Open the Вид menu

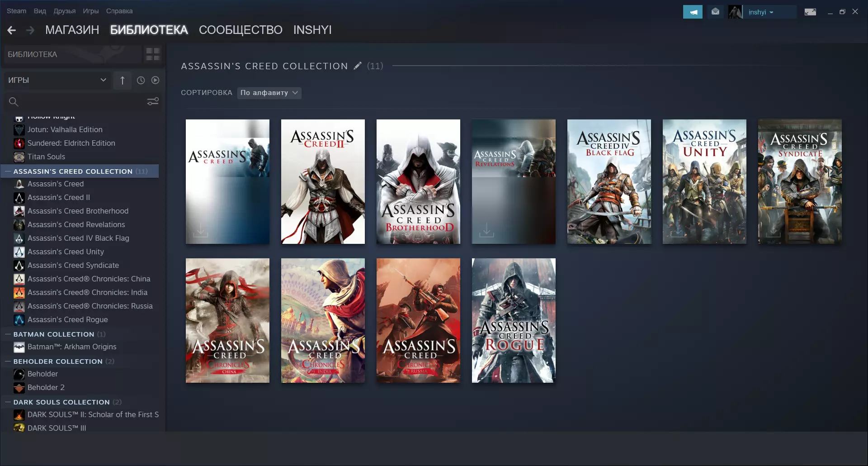tap(40, 11)
